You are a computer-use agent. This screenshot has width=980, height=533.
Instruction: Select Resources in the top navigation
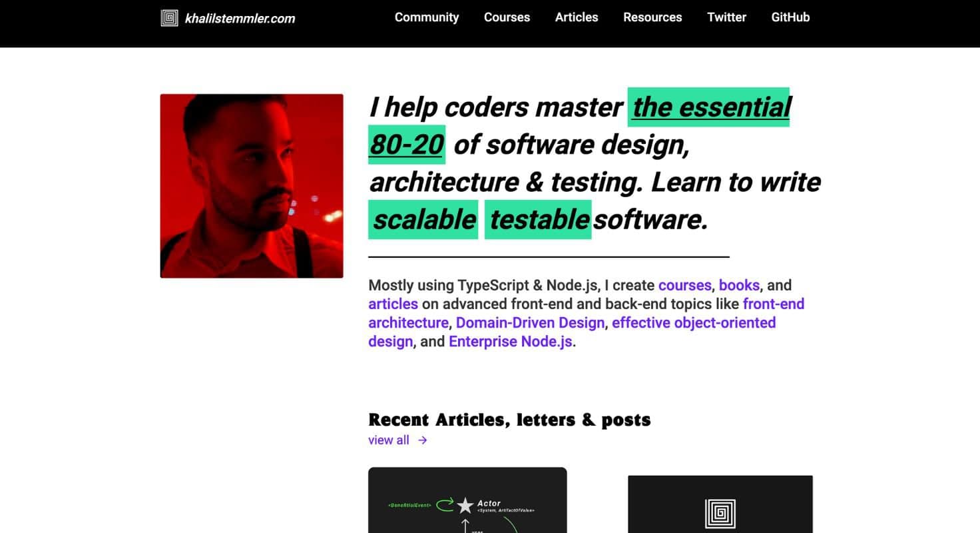pyautogui.click(x=652, y=17)
